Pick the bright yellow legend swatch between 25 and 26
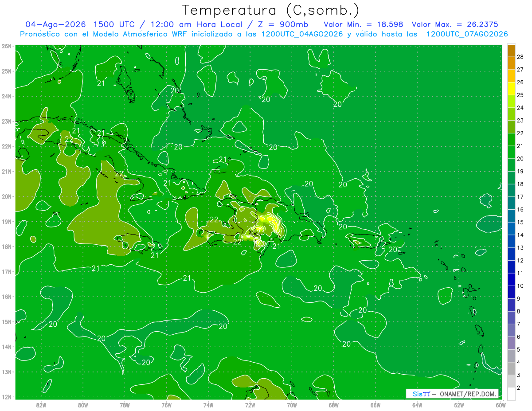This screenshot has height=411, width=532. click(511, 89)
